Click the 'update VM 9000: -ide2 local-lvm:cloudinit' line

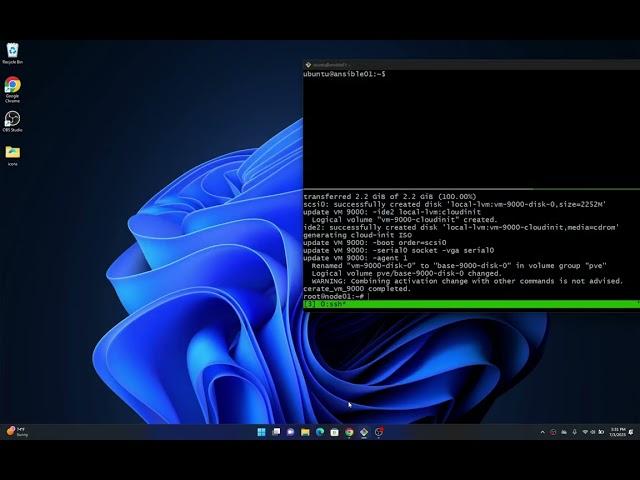(392, 212)
